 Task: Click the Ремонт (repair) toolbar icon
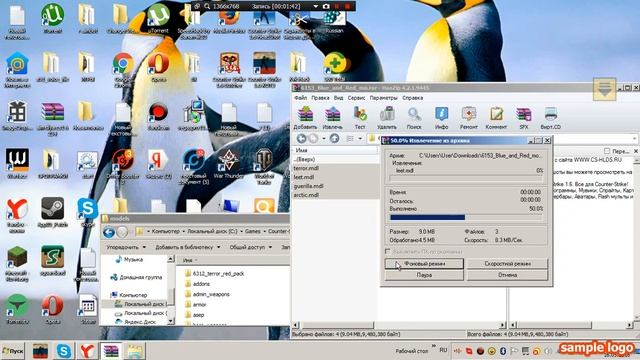click(x=469, y=118)
